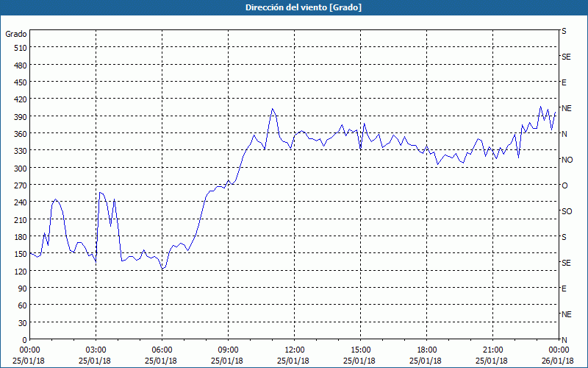Click the wind curve minimum at 06:00

(x=162, y=269)
